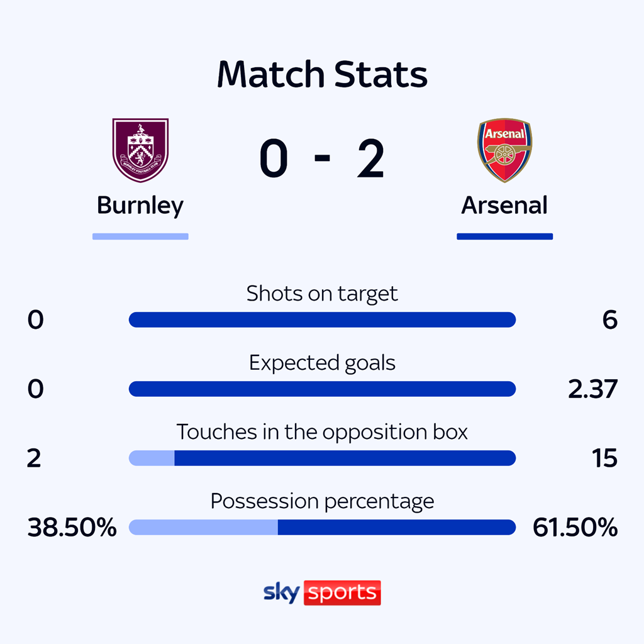The height and width of the screenshot is (644, 644).
Task: Click Arsenal's dark blue legend bar
Action: point(504,236)
